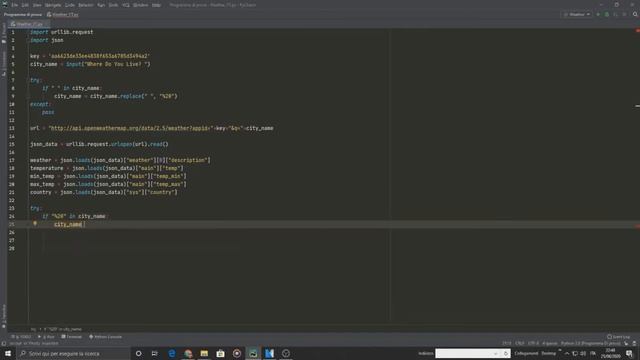Open Task View in the taskbar
640x360 pixels.
[155, 353]
